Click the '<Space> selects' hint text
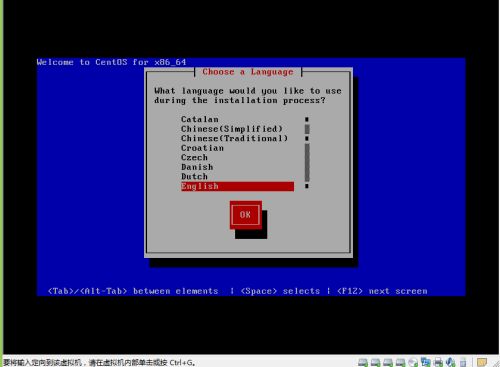This screenshot has width=500, height=367. pos(280,291)
